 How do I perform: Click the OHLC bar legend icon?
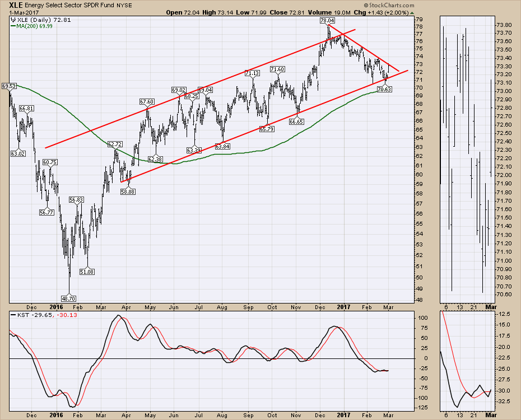(13, 20)
